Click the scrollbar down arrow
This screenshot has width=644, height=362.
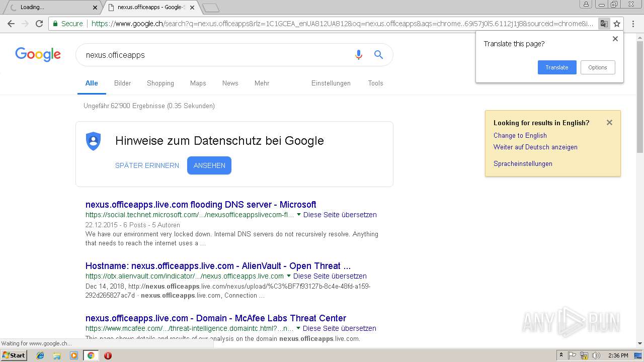(x=639, y=343)
